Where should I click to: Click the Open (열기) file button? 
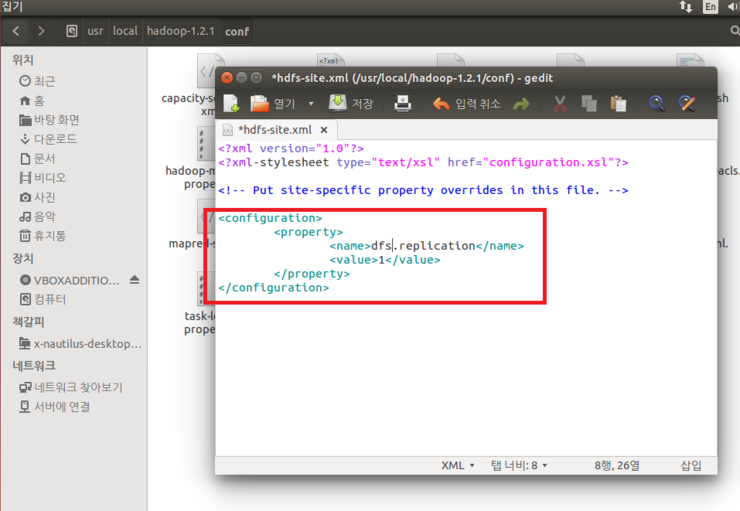click(273, 103)
